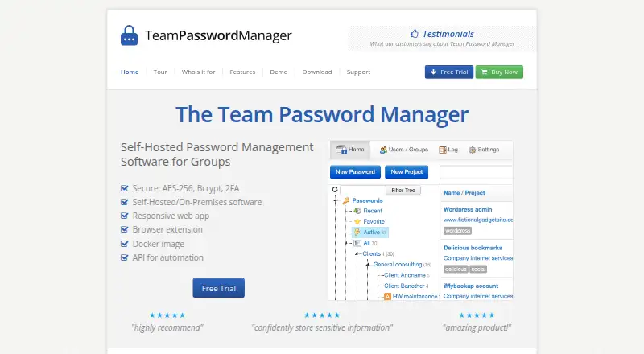Click the tree filter input field
The height and width of the screenshot is (354, 644).
(363, 190)
